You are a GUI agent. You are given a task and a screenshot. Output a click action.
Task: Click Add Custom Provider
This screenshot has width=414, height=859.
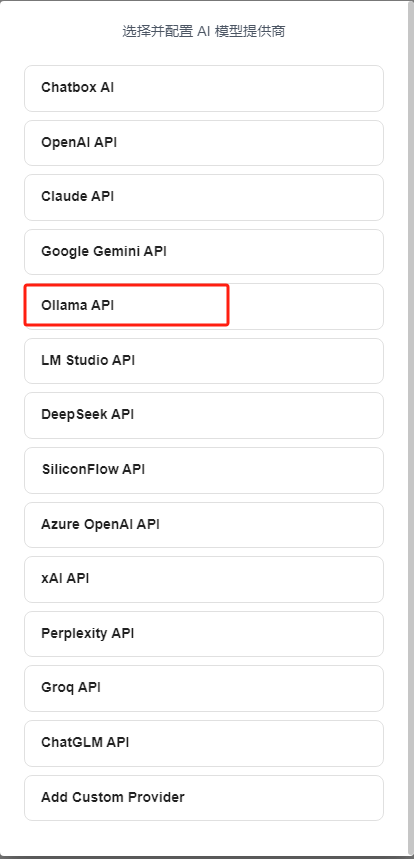(204, 798)
